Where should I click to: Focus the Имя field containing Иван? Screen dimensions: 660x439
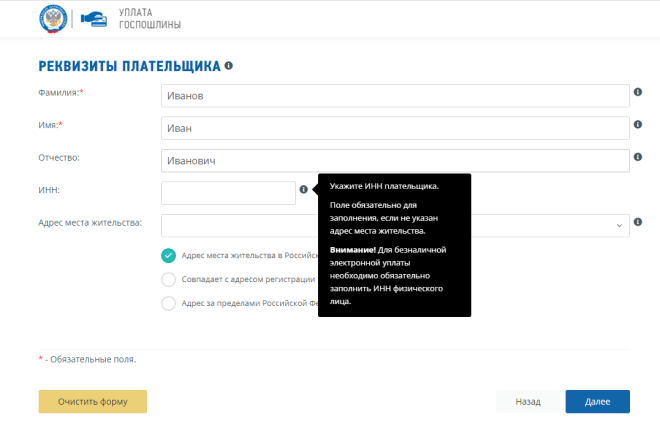coord(395,128)
